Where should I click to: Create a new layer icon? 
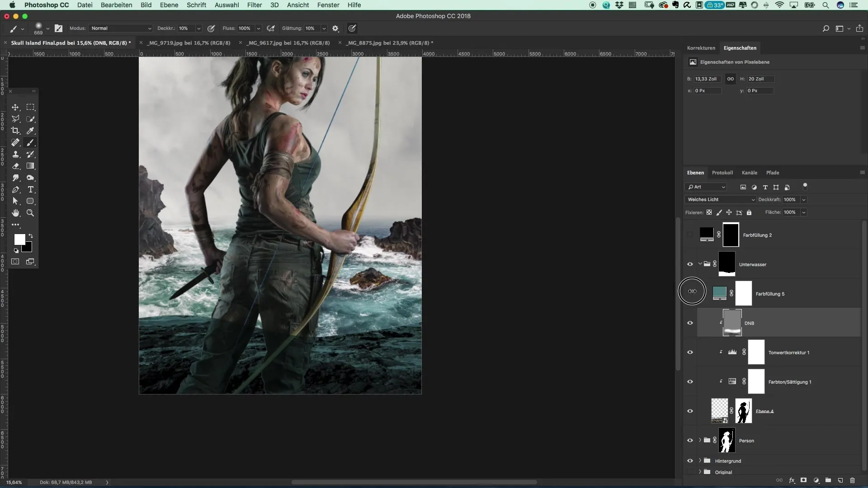(840, 480)
